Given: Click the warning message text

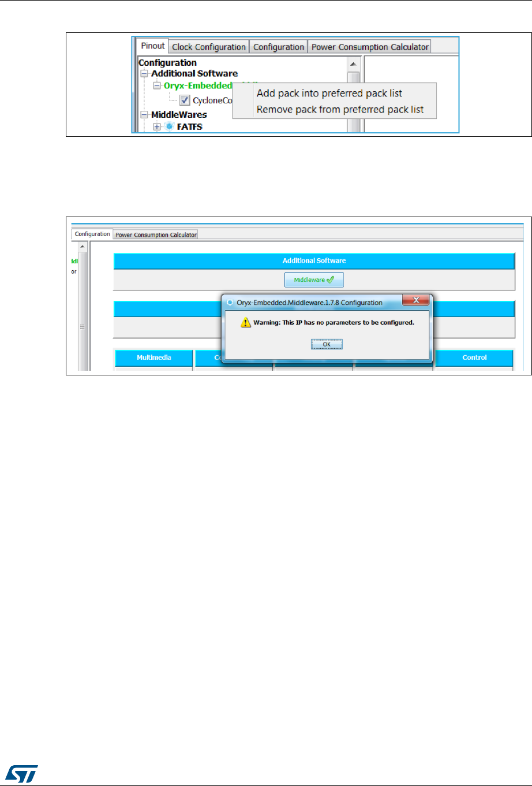Looking at the screenshot, I should coord(334,322).
